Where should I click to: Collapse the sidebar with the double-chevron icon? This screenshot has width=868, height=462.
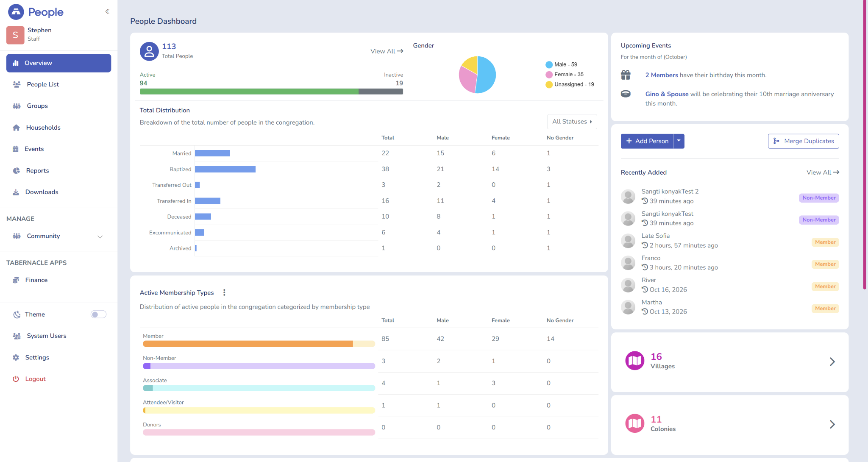[x=107, y=11]
